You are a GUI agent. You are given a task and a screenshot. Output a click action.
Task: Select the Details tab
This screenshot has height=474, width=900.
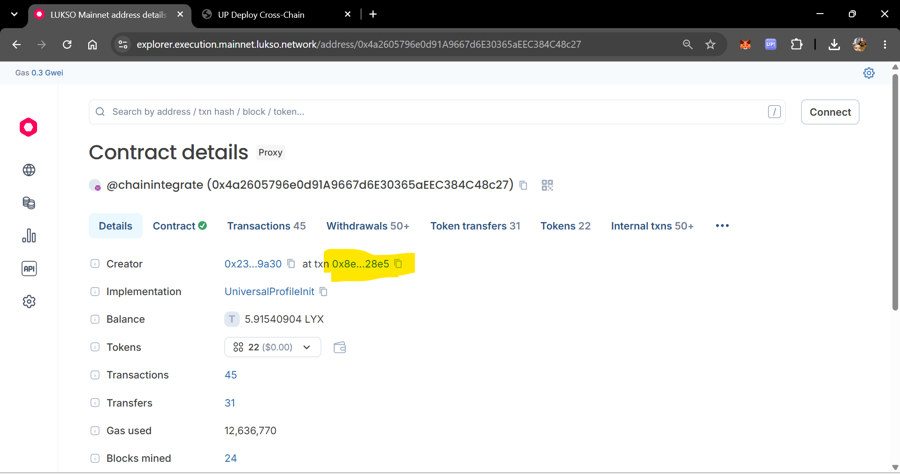pos(115,226)
